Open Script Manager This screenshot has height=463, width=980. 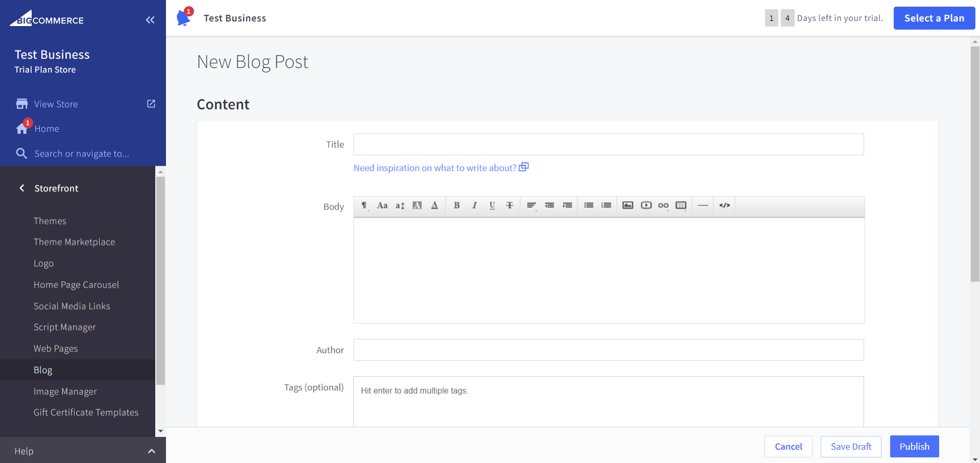(x=65, y=328)
